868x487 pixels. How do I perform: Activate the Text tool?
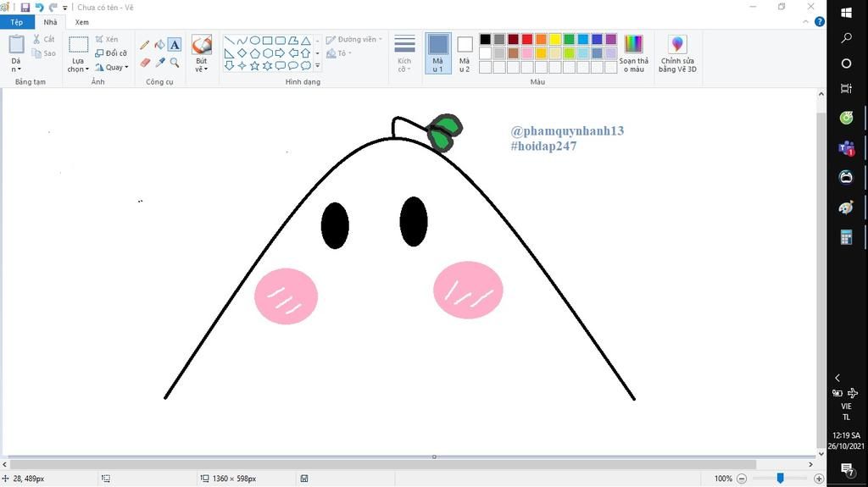[175, 45]
